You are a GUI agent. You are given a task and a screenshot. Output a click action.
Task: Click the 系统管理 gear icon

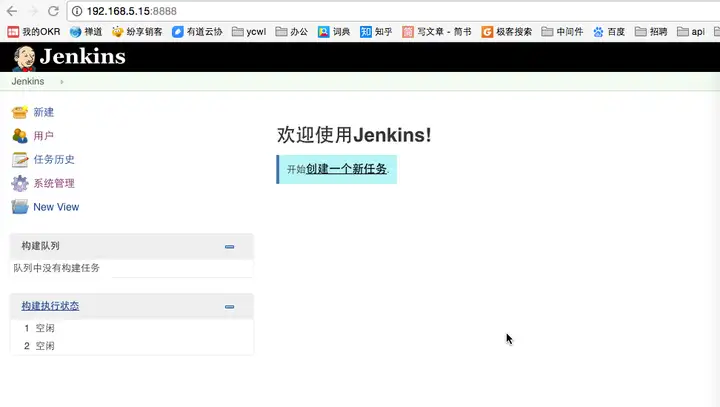pos(20,183)
